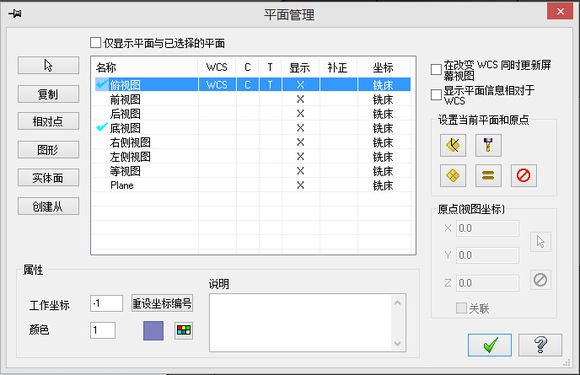Image resolution: width=580 pixels, height=375 pixels.
Task: Click the 颜色 number input field
Action: click(103, 330)
